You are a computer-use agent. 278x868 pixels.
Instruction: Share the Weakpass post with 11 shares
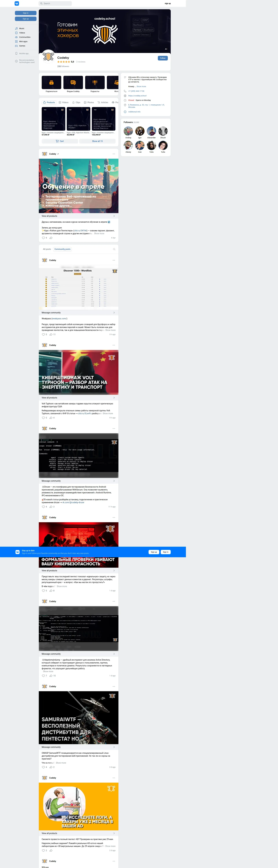click(53, 335)
